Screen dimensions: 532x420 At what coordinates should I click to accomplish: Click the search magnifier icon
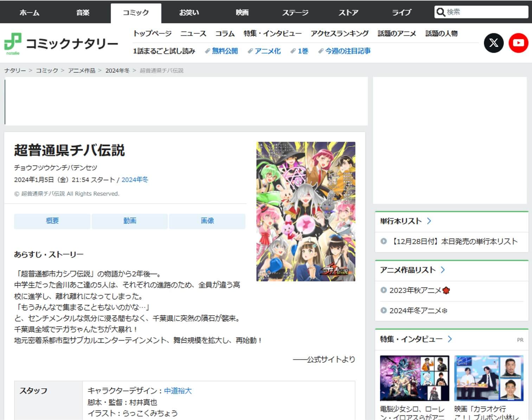(441, 12)
